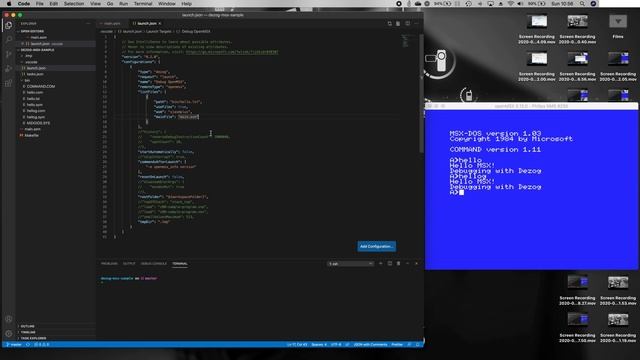Screen dimensions: 640x360
Task: Open tasks.json in the Explorer
Action: [x=35, y=74]
